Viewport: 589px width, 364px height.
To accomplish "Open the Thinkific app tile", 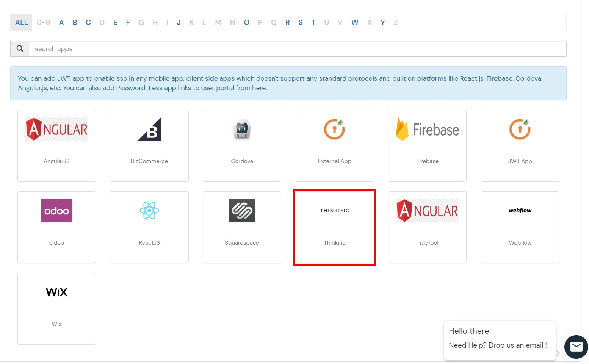I will tap(335, 227).
